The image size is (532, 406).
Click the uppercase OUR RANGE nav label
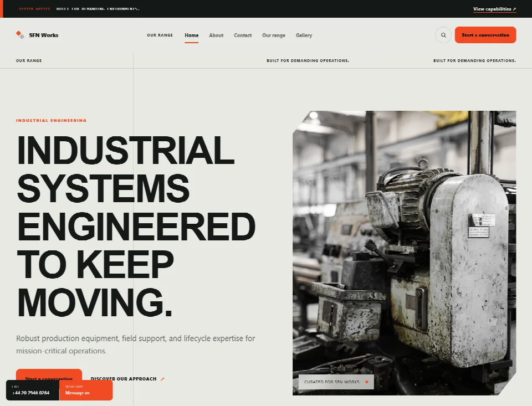[x=160, y=35]
